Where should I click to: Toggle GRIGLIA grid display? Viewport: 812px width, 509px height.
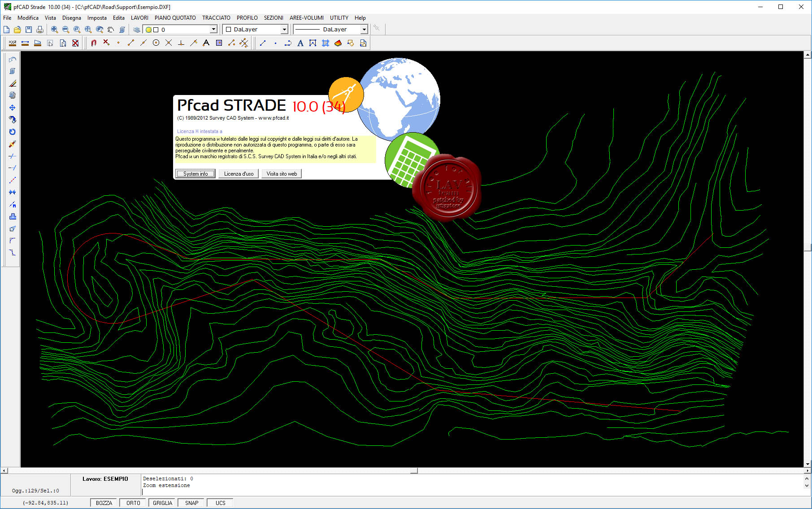[x=162, y=503]
